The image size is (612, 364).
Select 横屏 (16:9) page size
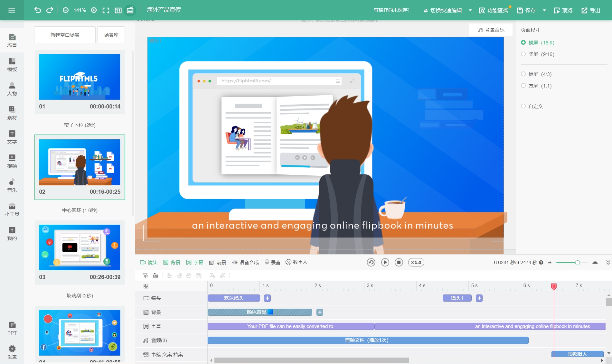coord(538,42)
